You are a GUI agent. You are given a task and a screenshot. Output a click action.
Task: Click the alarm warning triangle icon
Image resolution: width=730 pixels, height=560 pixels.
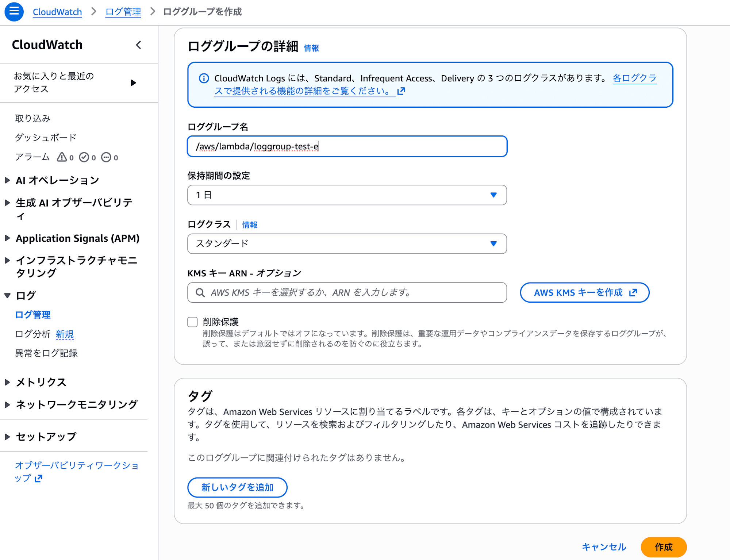point(62,157)
